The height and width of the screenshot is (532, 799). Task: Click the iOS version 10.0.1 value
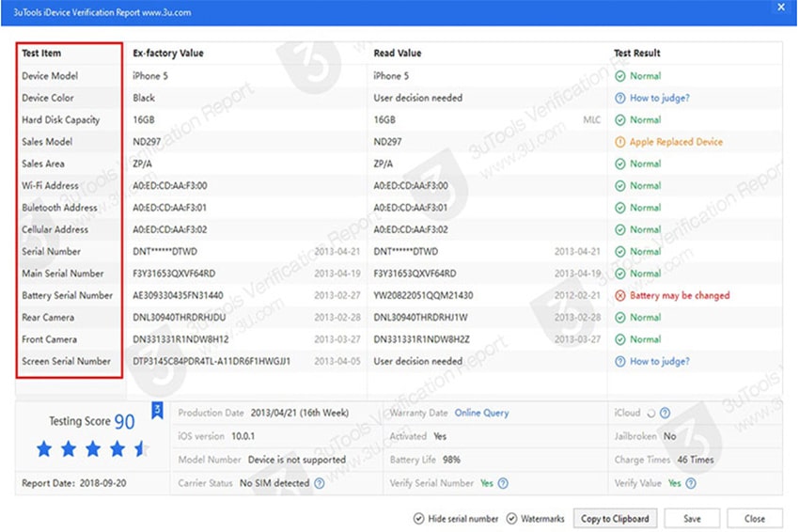(243, 436)
